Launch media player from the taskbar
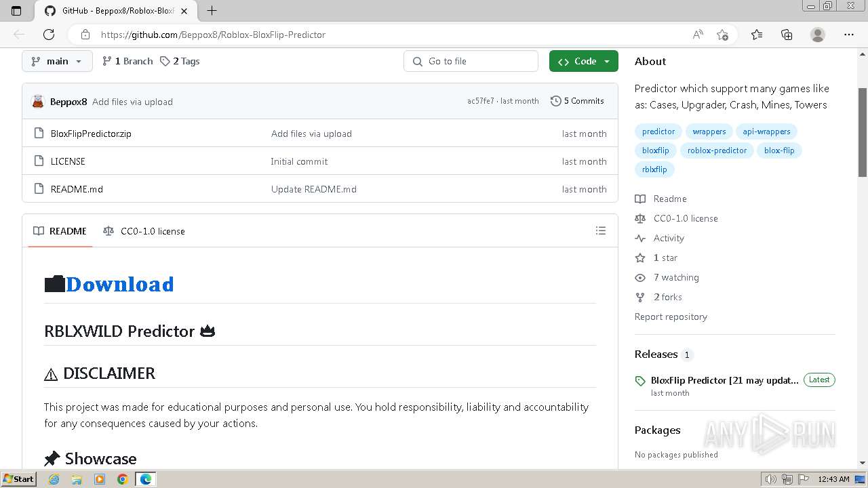 (x=100, y=479)
